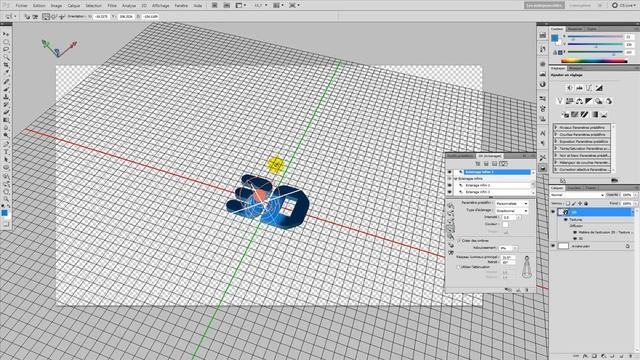Open the Calque menu
The width and height of the screenshot is (640, 360).
tap(74, 6)
